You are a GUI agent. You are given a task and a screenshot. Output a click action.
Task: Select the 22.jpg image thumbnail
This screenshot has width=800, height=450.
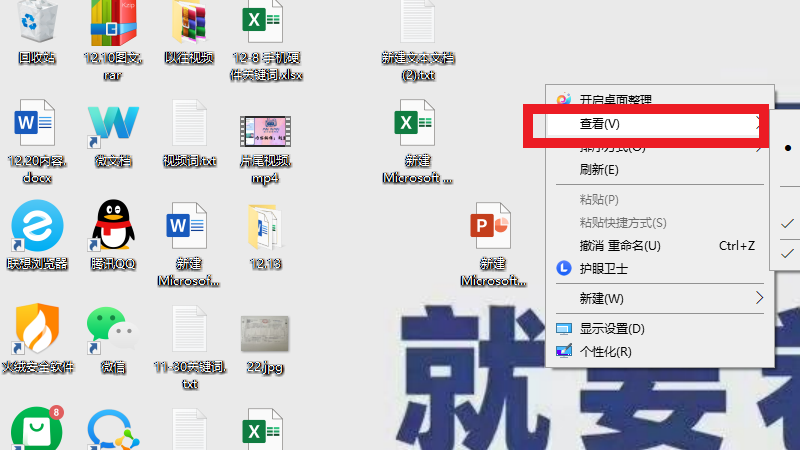(264, 335)
